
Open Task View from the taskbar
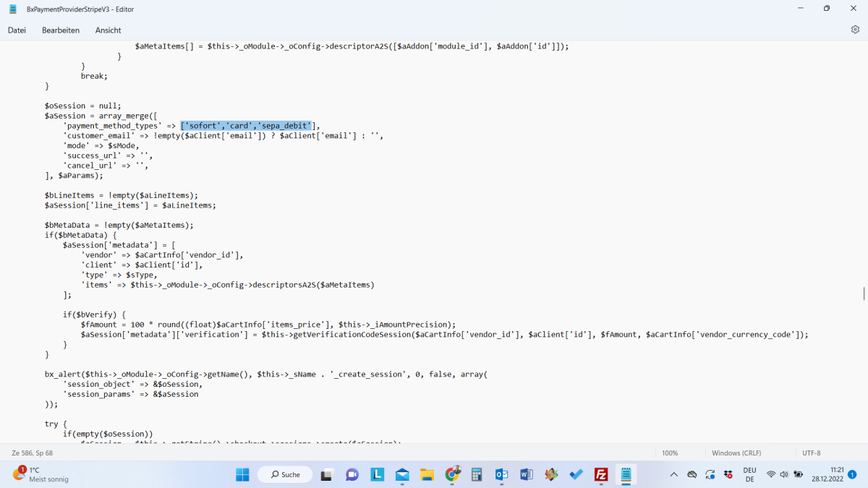[327, 474]
